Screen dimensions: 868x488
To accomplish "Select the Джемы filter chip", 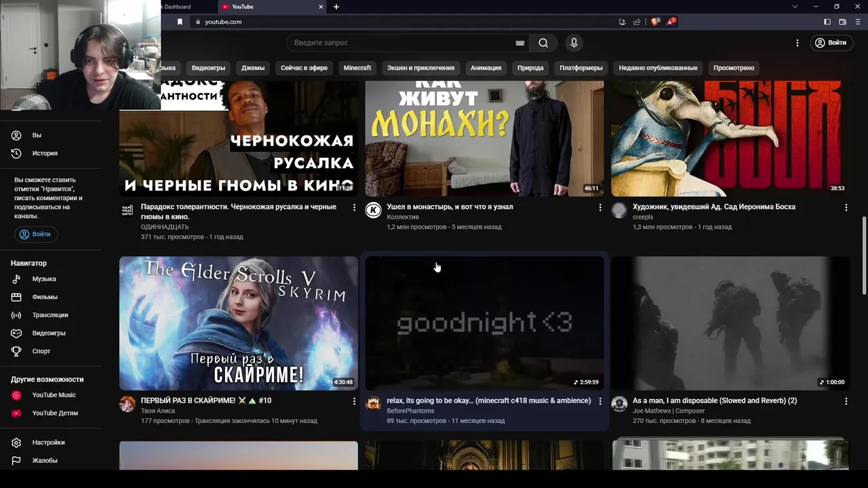I will (x=253, y=68).
